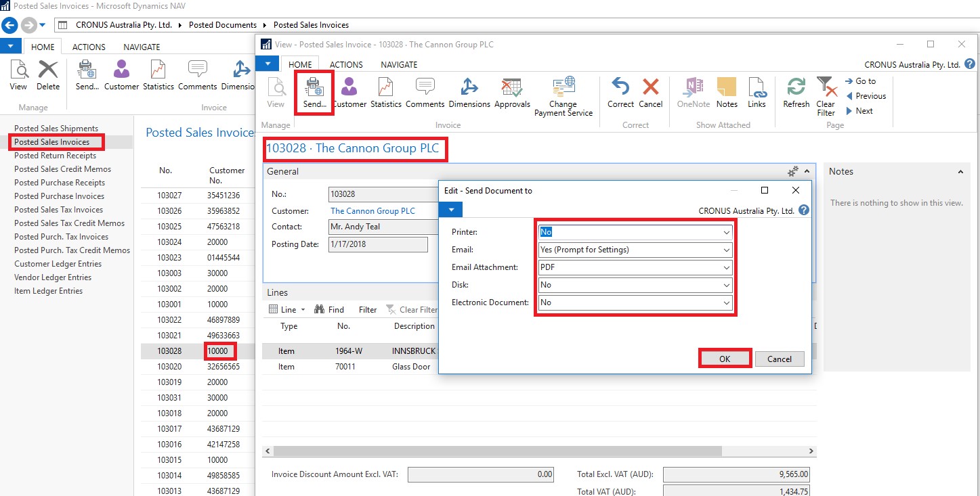Expand the Electronic Document dropdown

[x=726, y=302]
